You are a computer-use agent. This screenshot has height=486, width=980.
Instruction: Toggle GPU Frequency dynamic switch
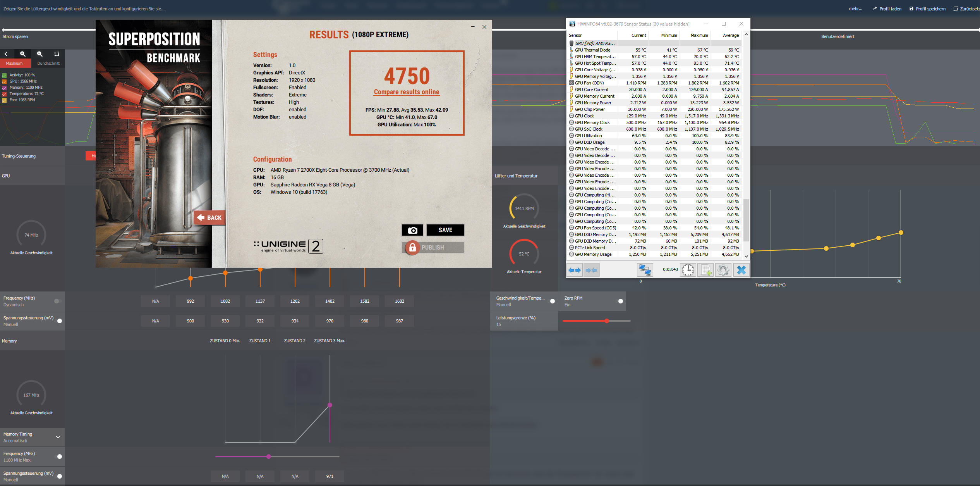point(58,301)
